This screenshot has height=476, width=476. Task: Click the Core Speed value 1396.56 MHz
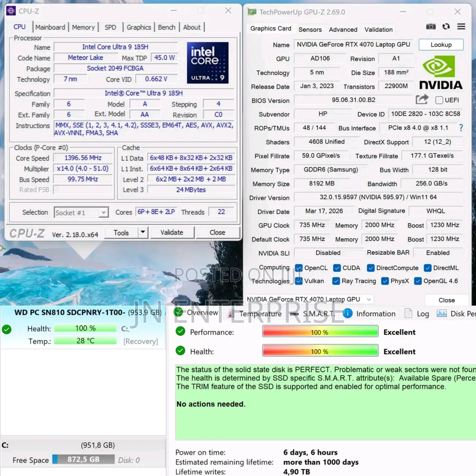(x=83, y=158)
